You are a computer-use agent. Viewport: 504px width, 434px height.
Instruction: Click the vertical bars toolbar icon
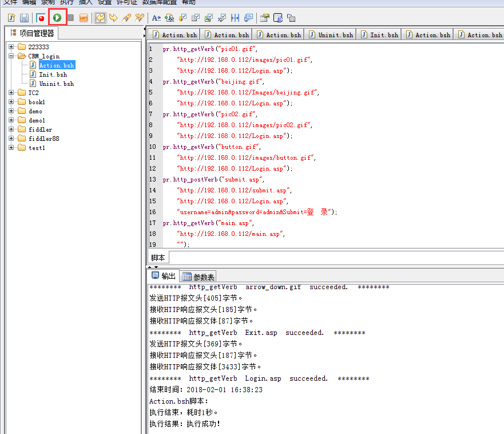coord(235,18)
